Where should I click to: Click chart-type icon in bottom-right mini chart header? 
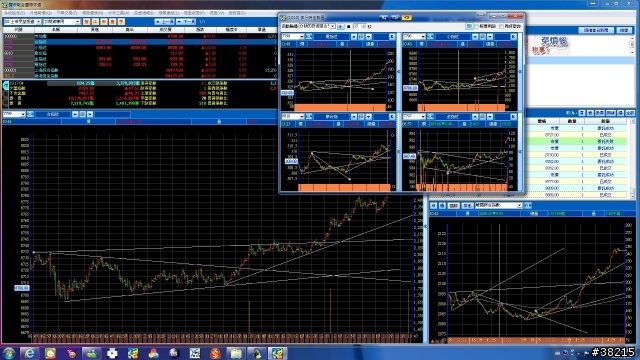click(x=430, y=117)
